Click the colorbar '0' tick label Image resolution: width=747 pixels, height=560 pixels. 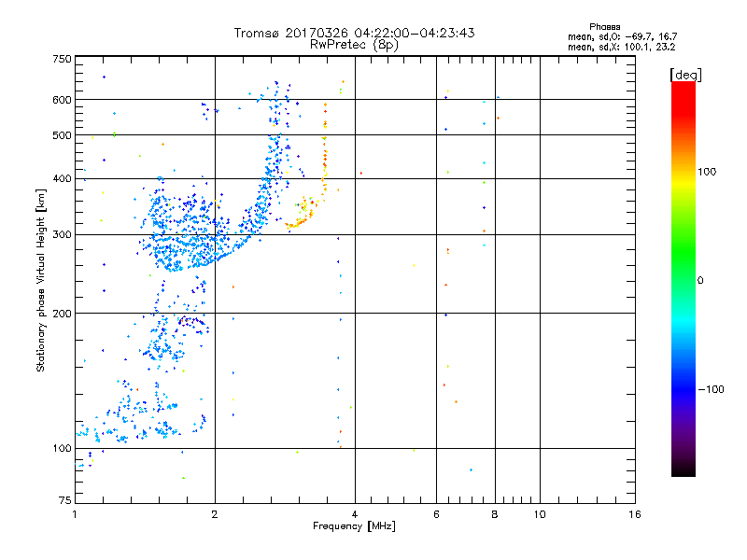[x=700, y=281]
